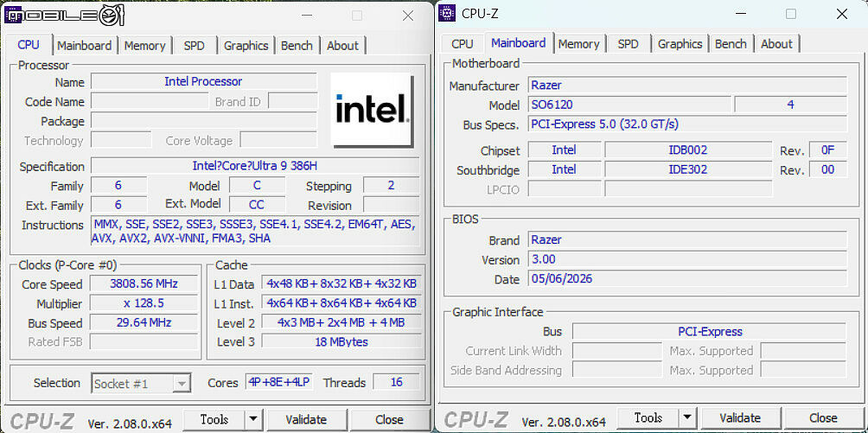Viewport: 868px width, 433px height.
Task: Click the Core Speed value 3808.56 MHz
Action: point(144,283)
